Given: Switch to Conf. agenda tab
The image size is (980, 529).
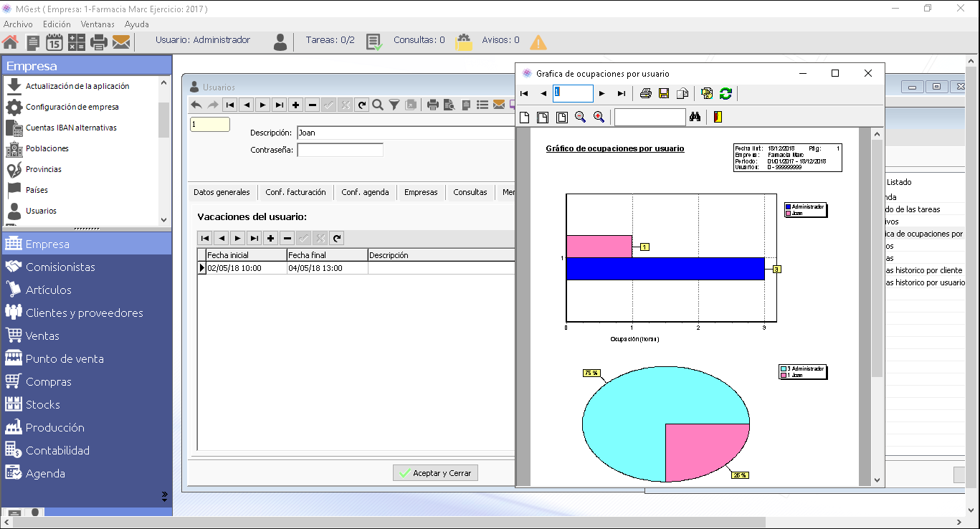Looking at the screenshot, I should pyautogui.click(x=365, y=192).
